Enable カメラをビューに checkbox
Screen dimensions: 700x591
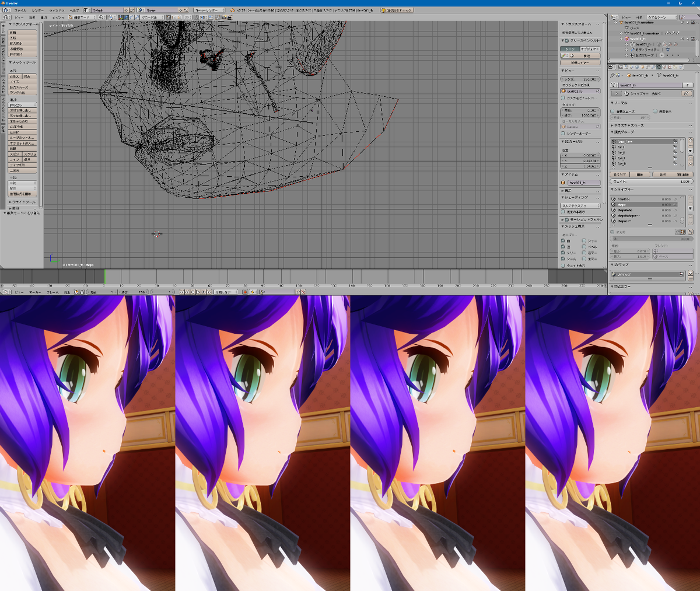pyautogui.click(x=563, y=97)
